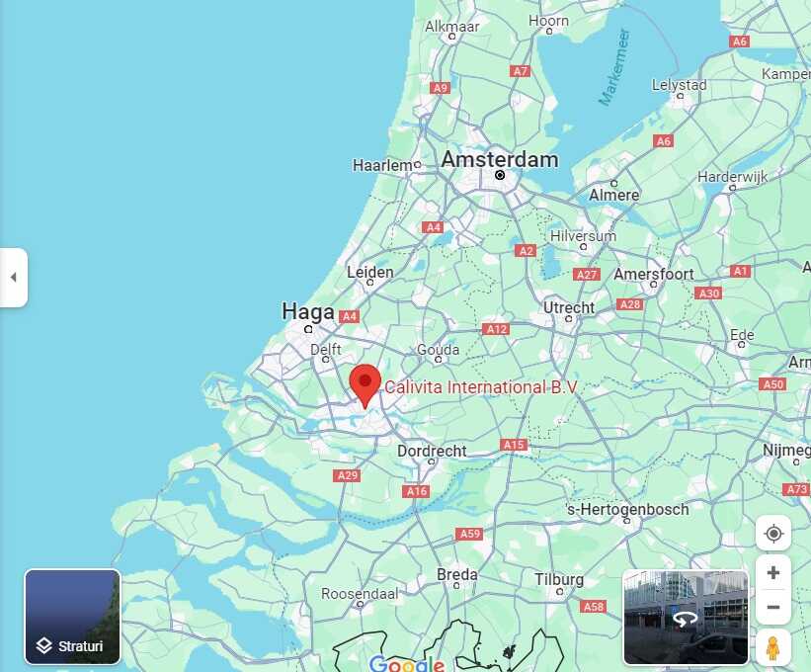811x672 pixels.
Task: Click the A12 highway shield
Action: coord(496,329)
